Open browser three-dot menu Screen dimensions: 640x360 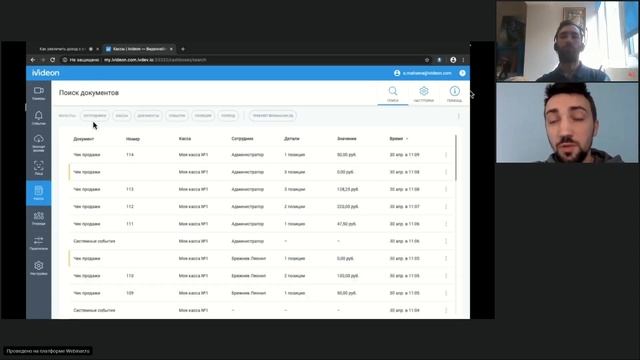[463, 60]
